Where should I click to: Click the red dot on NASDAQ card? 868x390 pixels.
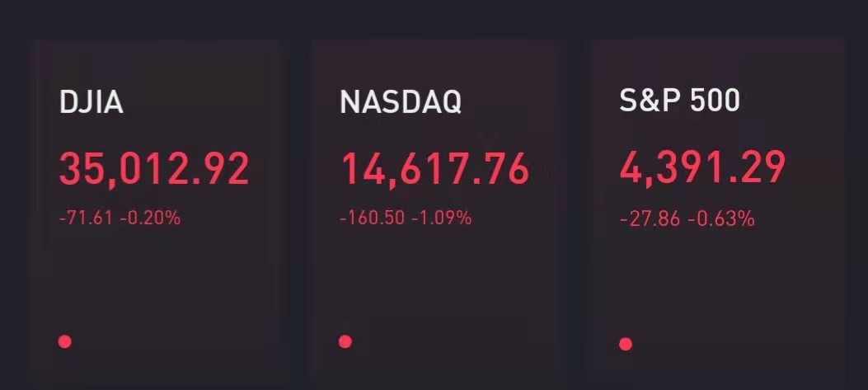(x=345, y=341)
